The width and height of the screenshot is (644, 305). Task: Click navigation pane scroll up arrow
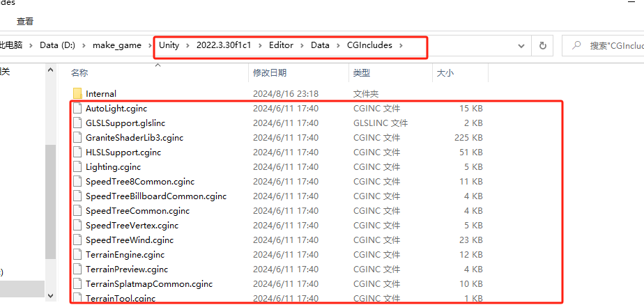click(x=50, y=70)
